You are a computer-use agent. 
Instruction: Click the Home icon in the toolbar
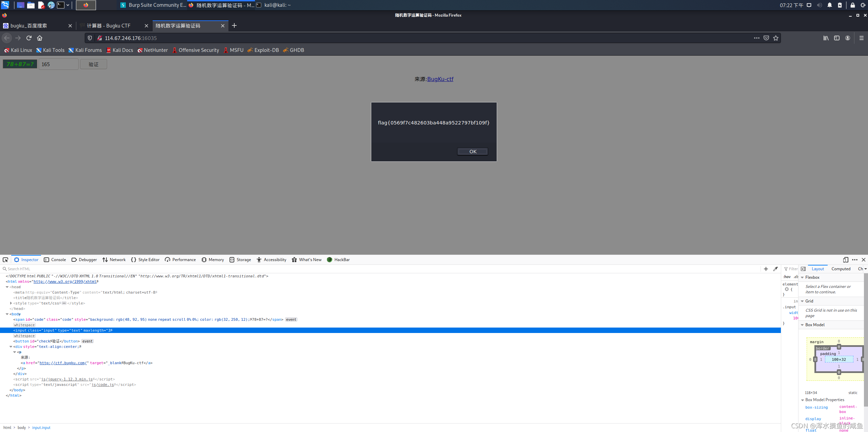point(40,38)
